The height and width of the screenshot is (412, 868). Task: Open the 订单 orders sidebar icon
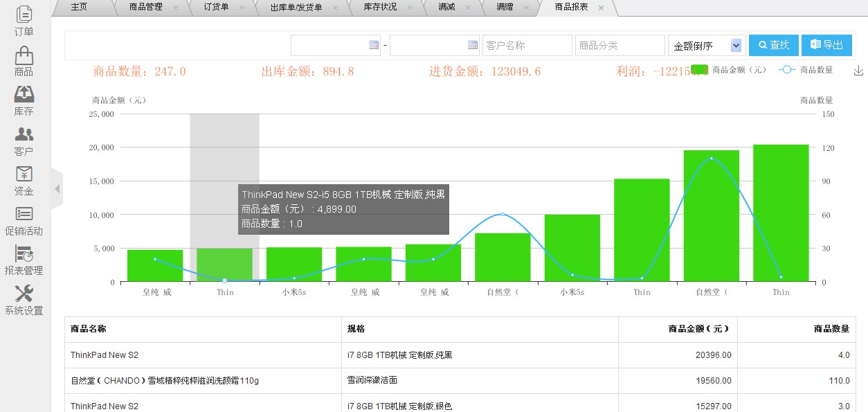point(24,21)
